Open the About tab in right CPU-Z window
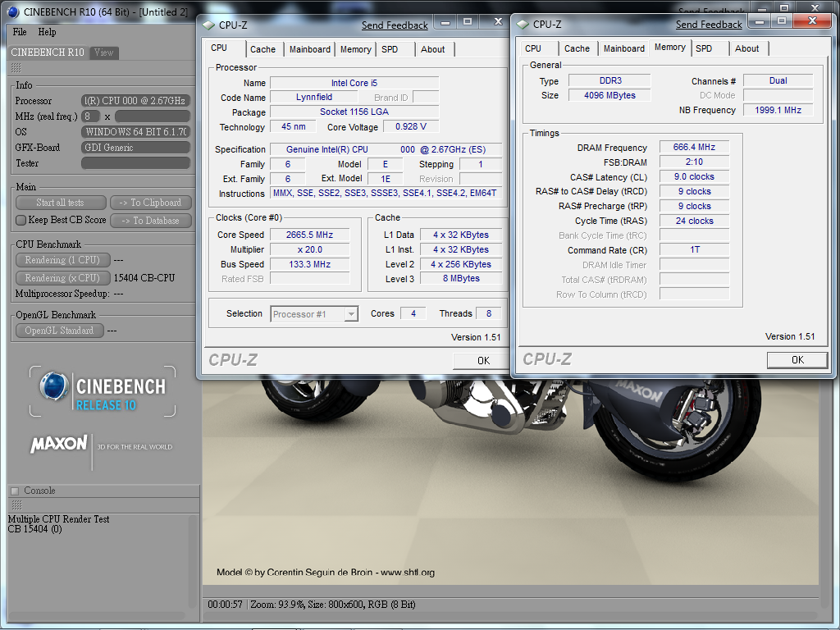Screen dimensions: 840x630 pos(746,48)
